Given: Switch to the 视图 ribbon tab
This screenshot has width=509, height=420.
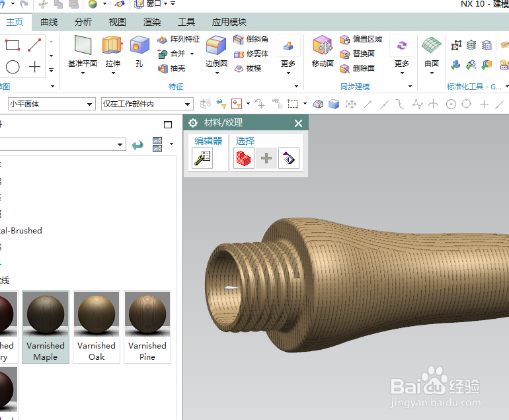Looking at the screenshot, I should click(118, 22).
